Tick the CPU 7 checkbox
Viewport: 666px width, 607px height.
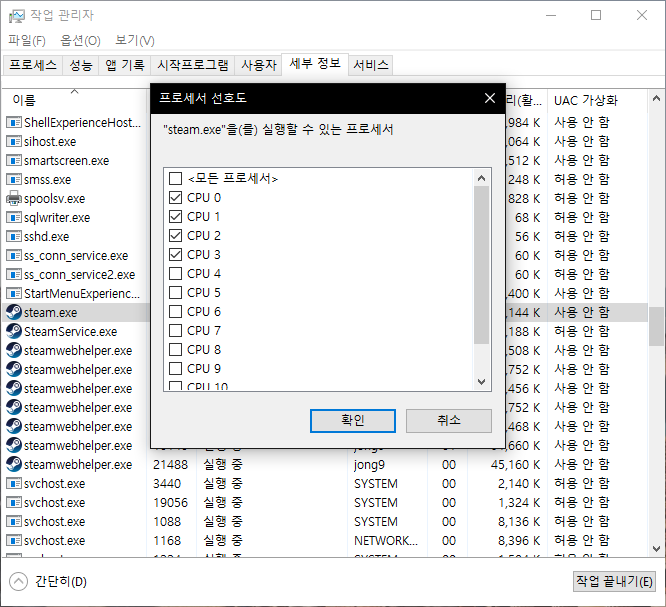[x=175, y=330]
